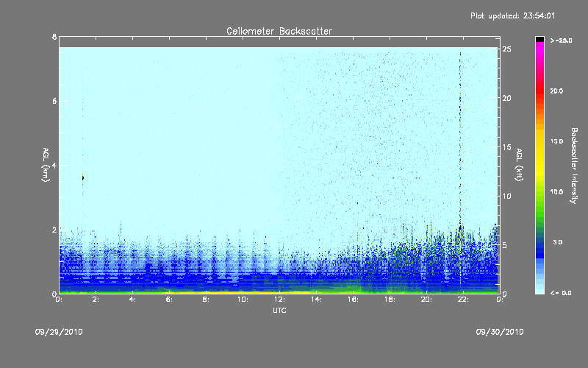Viewport: 588px width, 368px height.
Task: Click the start date 09/29/2010
Action: [x=59, y=332]
